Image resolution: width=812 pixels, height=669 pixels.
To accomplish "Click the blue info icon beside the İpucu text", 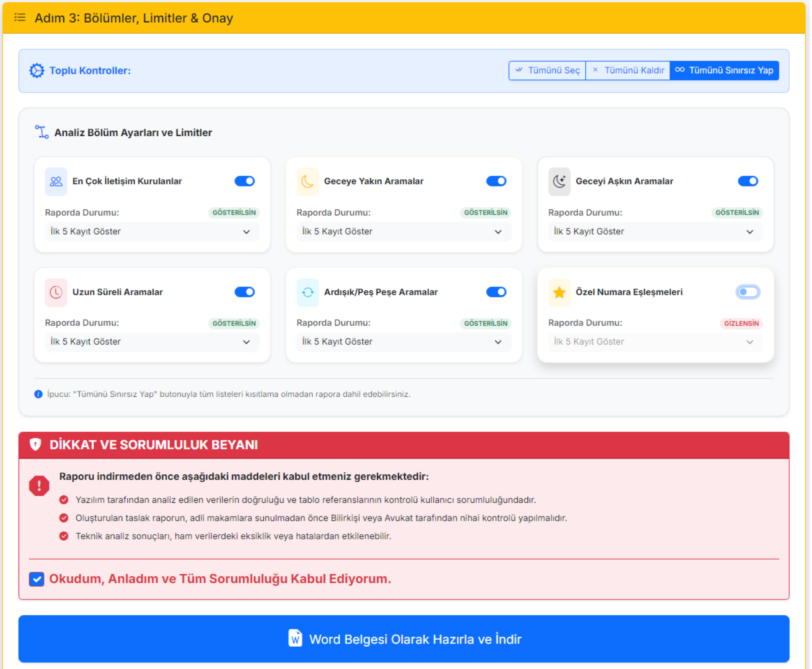I will coord(38,394).
